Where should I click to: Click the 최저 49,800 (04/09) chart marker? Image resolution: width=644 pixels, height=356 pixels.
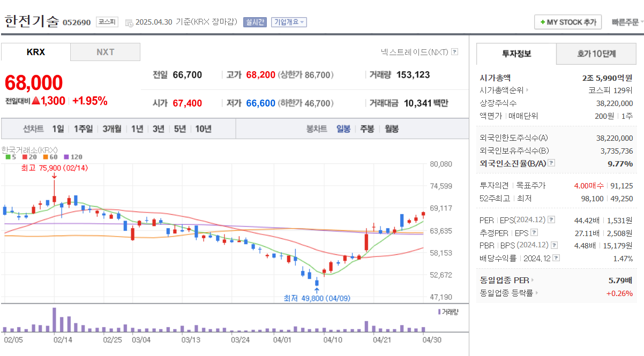pos(318,298)
